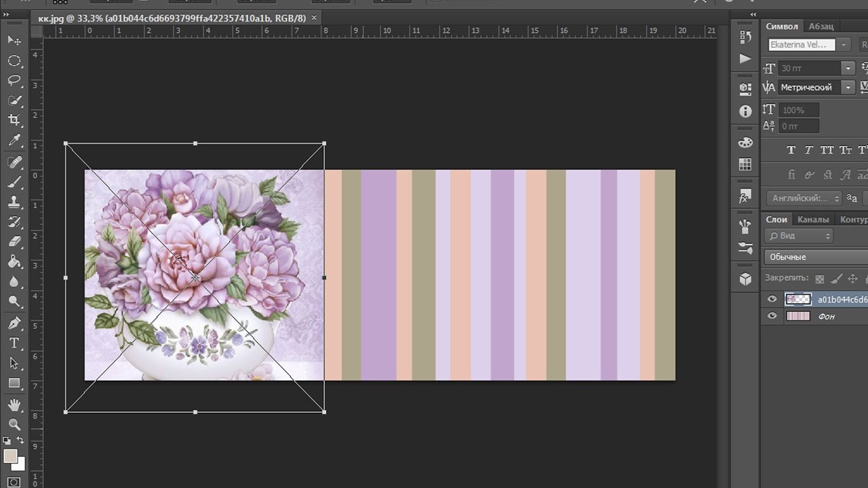Toggle All Caps TT style

click(x=827, y=150)
